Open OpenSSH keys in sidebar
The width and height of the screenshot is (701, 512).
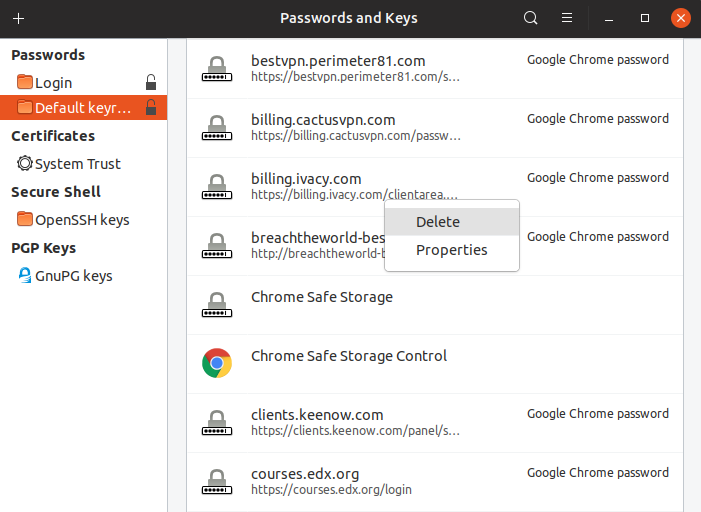click(x=84, y=220)
